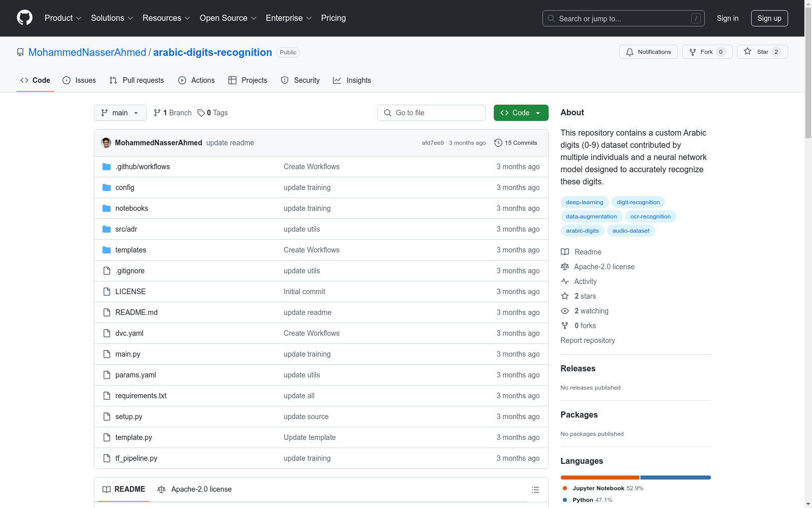Open the Report repository link
Screen dimensions: 812x508
point(588,340)
